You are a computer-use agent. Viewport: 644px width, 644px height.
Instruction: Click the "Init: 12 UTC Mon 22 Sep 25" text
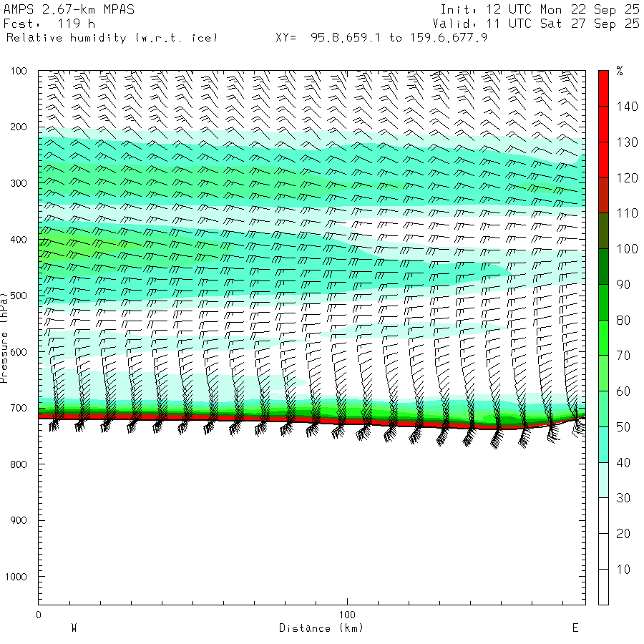[x=540, y=9]
